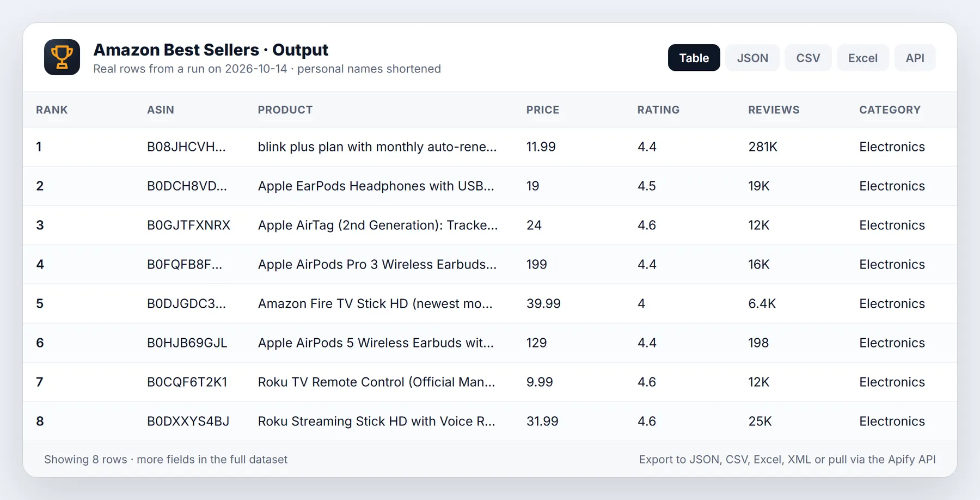Click the 281K reviews value
This screenshot has width=980, height=500.
763,147
